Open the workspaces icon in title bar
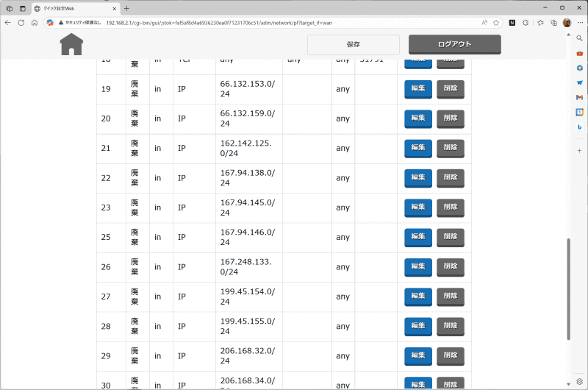The image size is (588, 390). [x=10, y=8]
